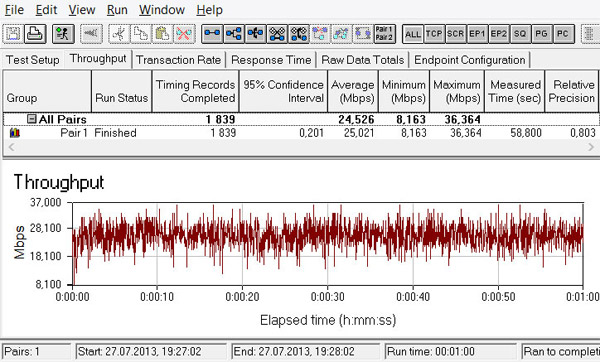Open the View menu

point(82,10)
